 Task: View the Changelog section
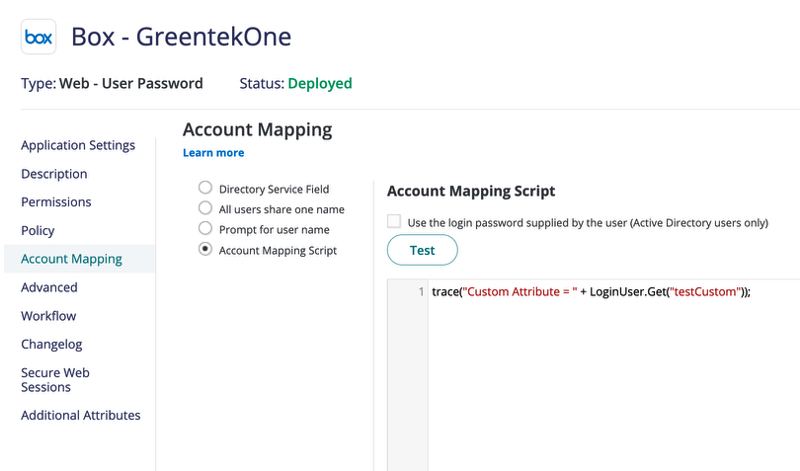[52, 344]
